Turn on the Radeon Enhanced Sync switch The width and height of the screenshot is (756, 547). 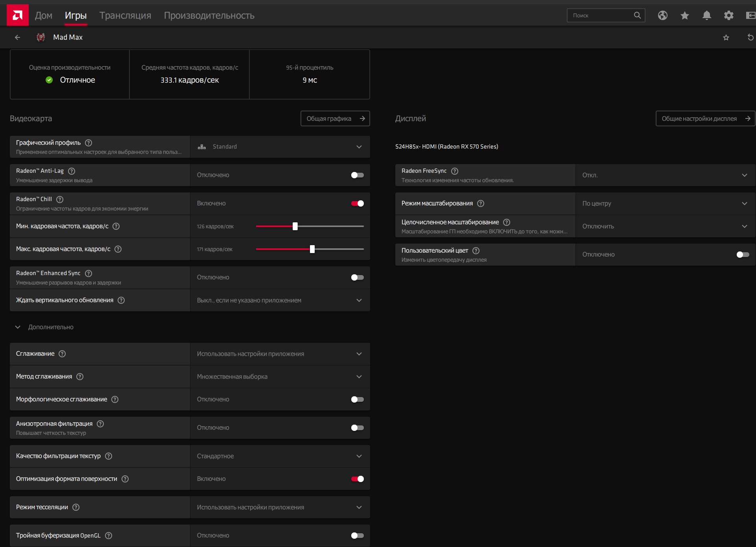357,277
